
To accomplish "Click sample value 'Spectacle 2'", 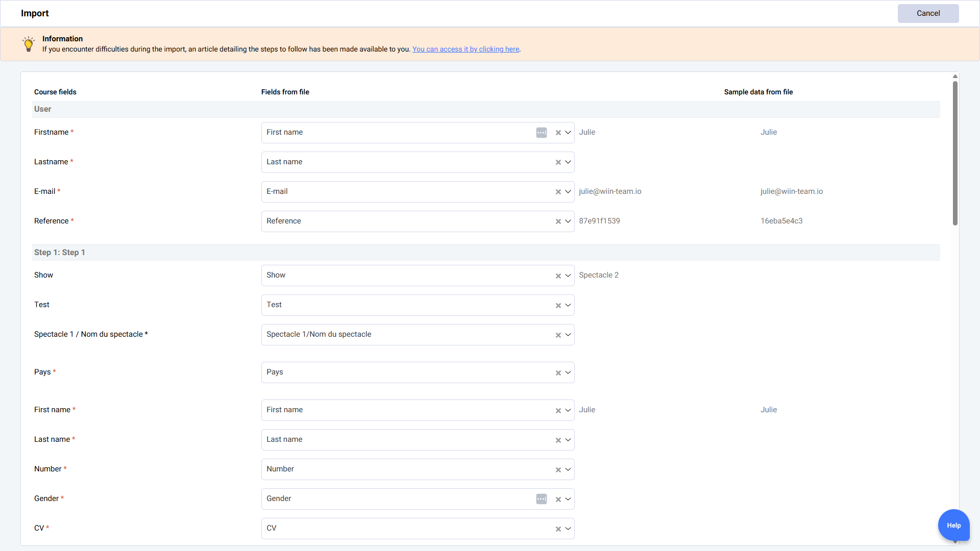I will click(599, 275).
